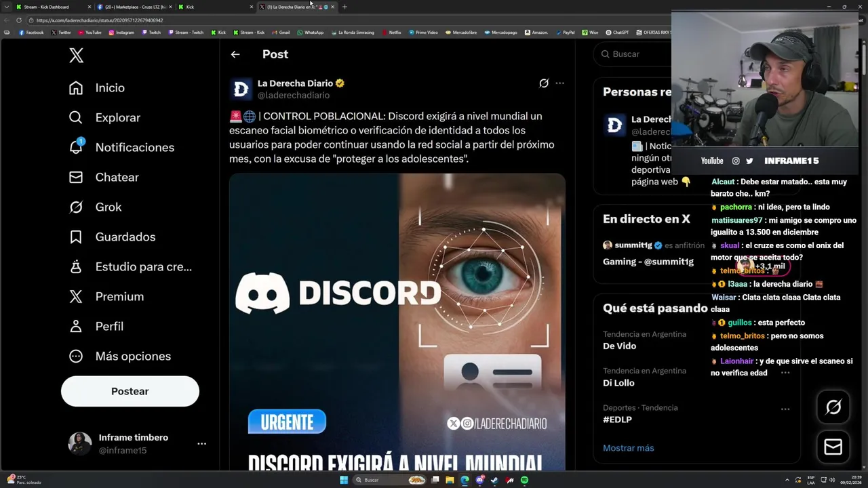Open Spotify from taskbar
The image size is (868, 488).
coord(524,480)
